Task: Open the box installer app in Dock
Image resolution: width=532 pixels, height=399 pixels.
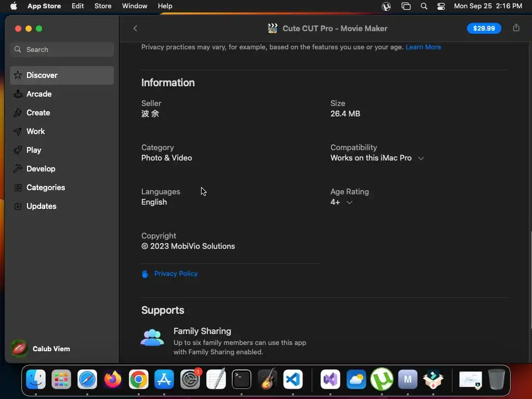Action: pyautogui.click(x=433, y=379)
